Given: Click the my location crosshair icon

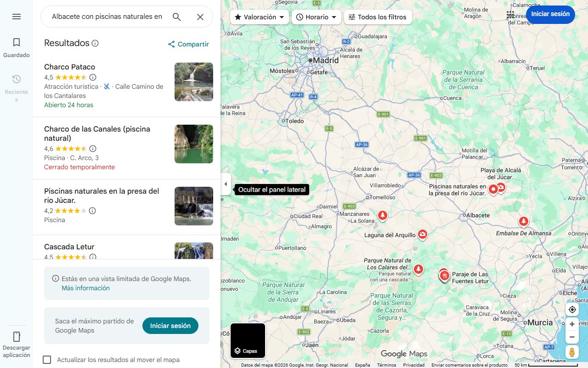Looking at the screenshot, I should (572, 309).
